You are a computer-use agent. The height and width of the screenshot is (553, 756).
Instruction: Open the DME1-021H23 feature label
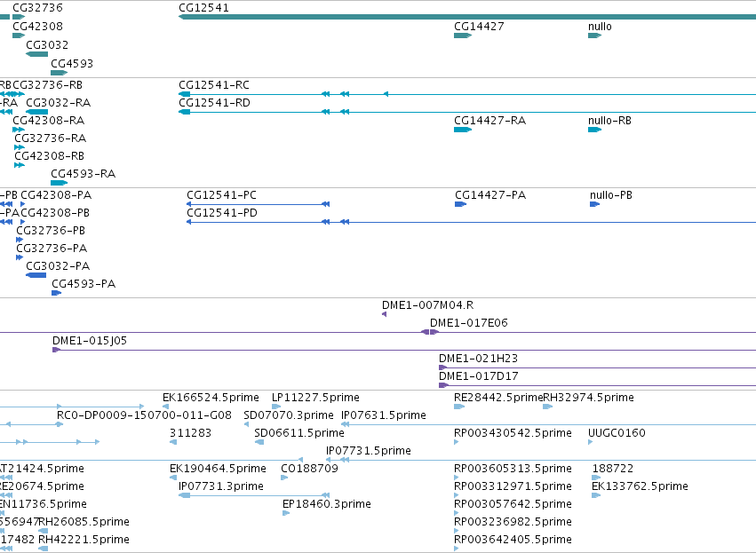point(478,359)
